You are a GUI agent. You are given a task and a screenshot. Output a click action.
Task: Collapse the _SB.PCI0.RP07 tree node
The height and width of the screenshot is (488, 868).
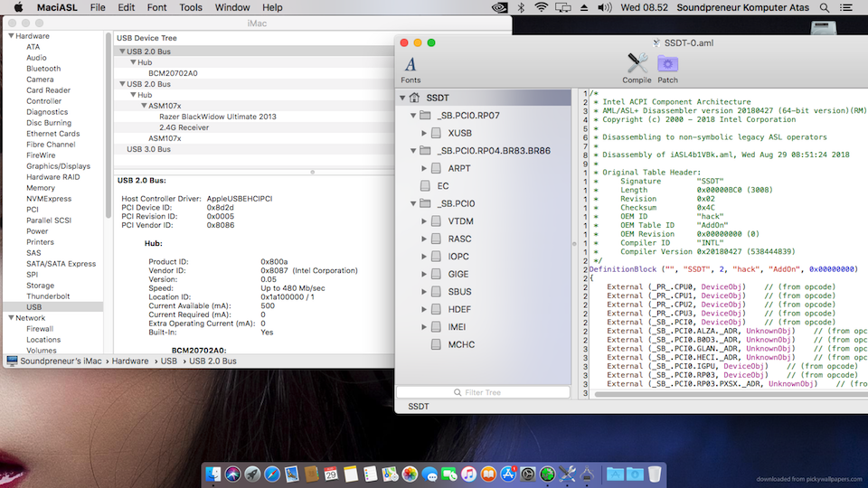[x=413, y=116]
